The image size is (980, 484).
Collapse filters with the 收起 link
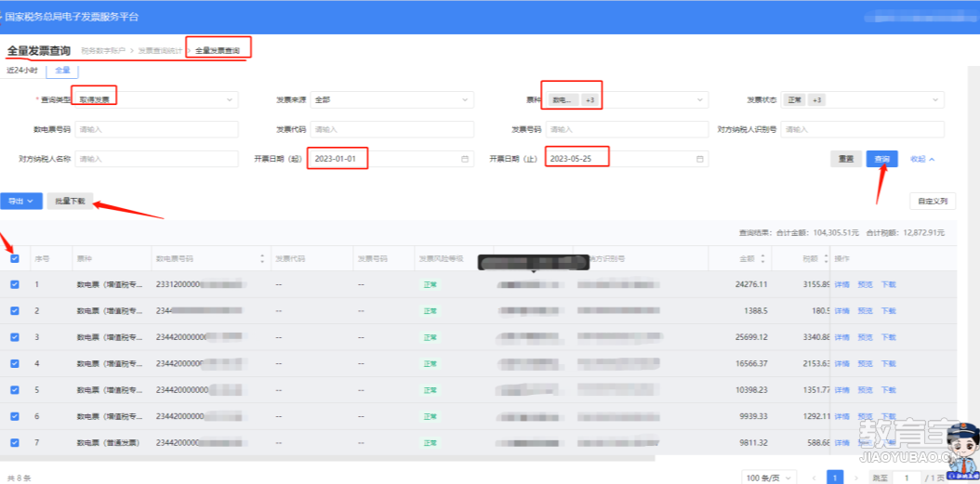922,159
